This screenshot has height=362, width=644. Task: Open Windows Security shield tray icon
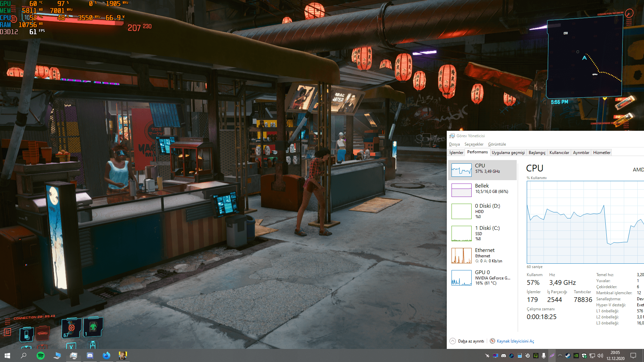click(x=584, y=356)
